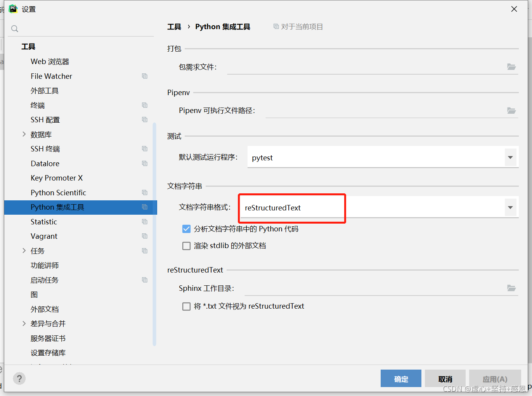This screenshot has height=396, width=532.
Task: Open the 默认测试运行程序 pytest dropdown
Action: 510,157
